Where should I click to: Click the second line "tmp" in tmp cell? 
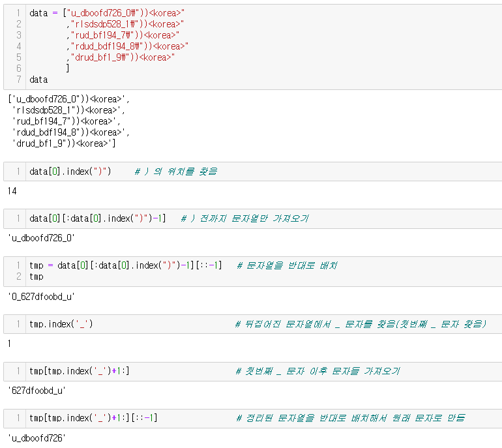36,276
